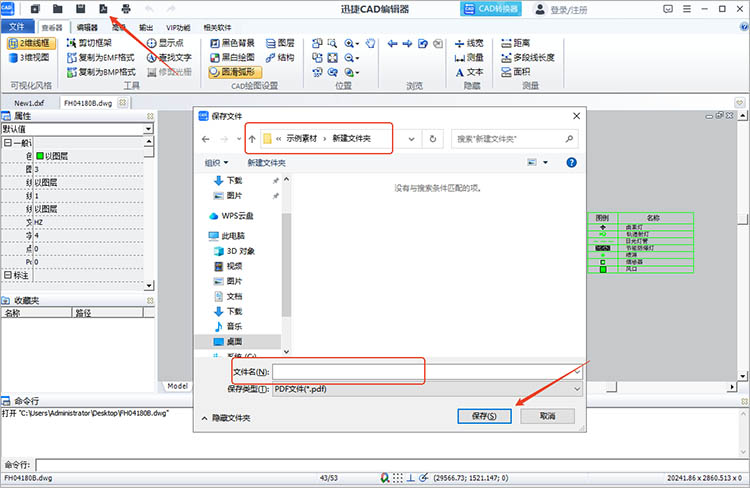750x488 pixels.
Task: Switch to the 相关软件 ribbon tab
Action: [x=217, y=27]
